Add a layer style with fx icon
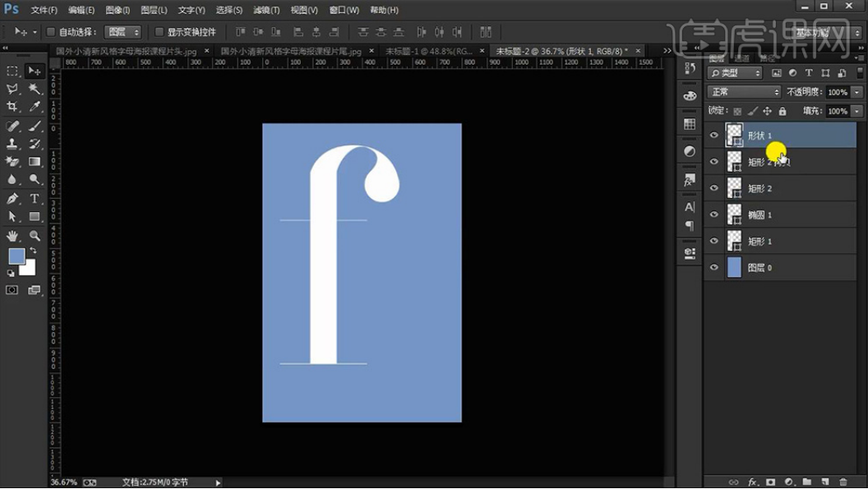The width and height of the screenshot is (868, 489). tap(753, 482)
